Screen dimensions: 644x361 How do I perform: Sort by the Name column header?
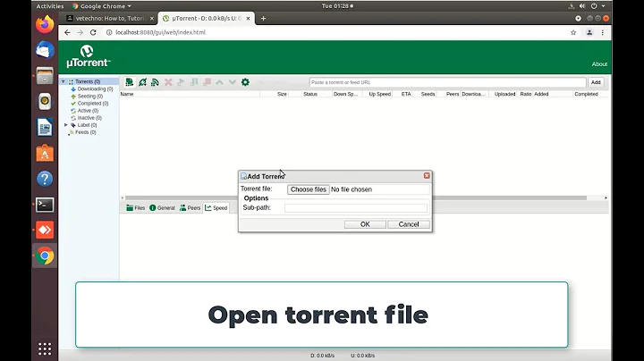[x=190, y=94]
